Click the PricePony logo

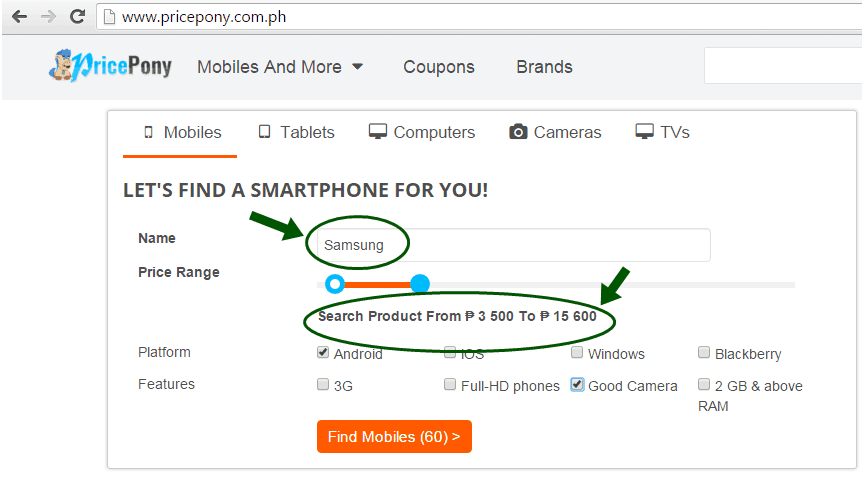point(110,66)
